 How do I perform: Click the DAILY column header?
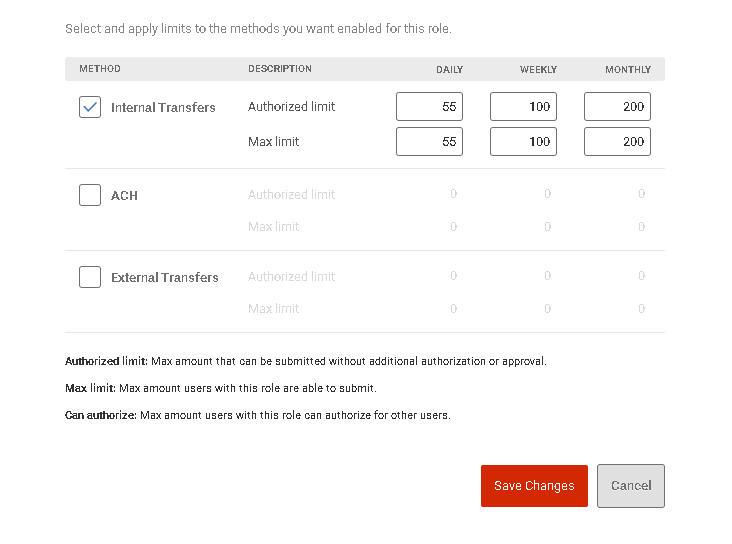[x=449, y=70]
